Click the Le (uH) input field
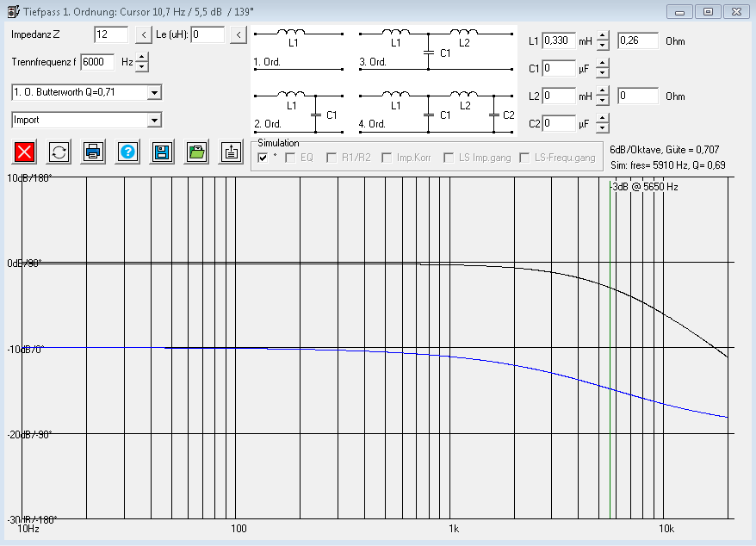 208,34
